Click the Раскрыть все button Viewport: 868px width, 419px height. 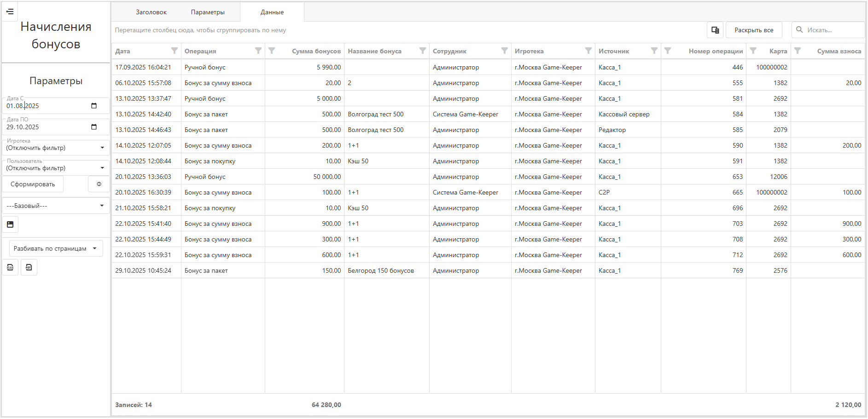[x=753, y=30]
